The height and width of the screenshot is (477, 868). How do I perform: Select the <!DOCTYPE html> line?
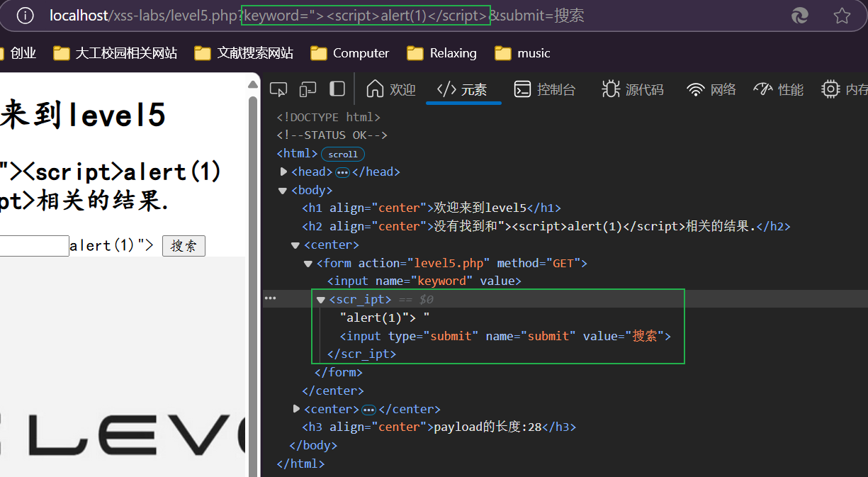[x=329, y=117]
